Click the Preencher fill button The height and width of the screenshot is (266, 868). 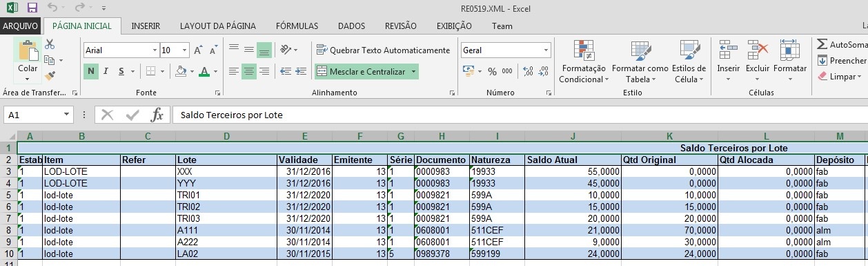point(842,61)
